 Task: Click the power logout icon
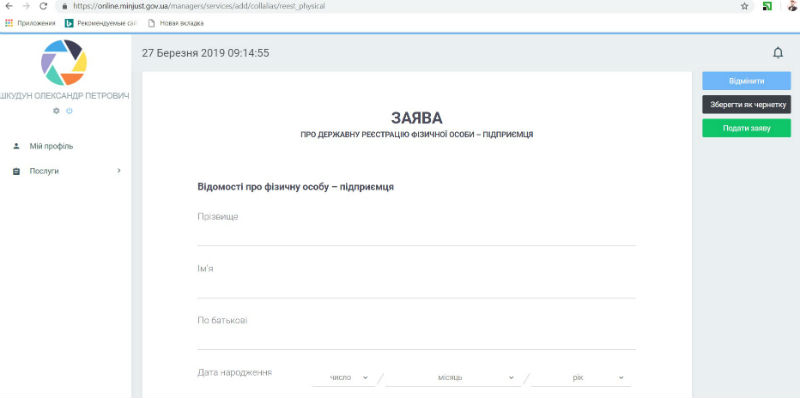point(69,111)
